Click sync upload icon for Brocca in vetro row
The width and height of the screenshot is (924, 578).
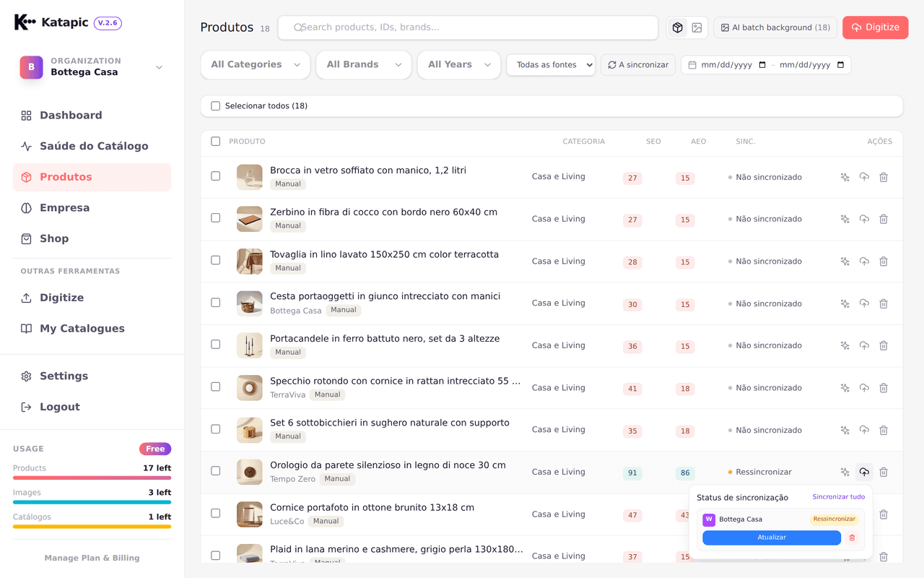pos(864,177)
